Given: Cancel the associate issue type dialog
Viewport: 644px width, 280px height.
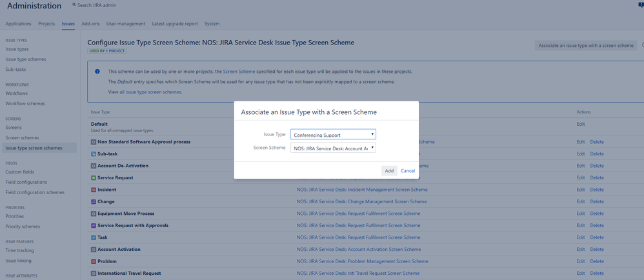Looking at the screenshot, I should [408, 171].
